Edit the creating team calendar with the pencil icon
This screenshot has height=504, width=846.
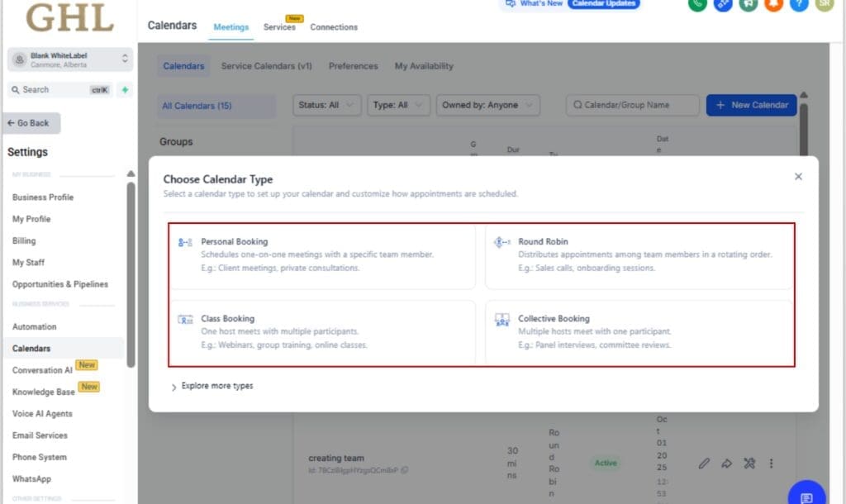[704, 464]
